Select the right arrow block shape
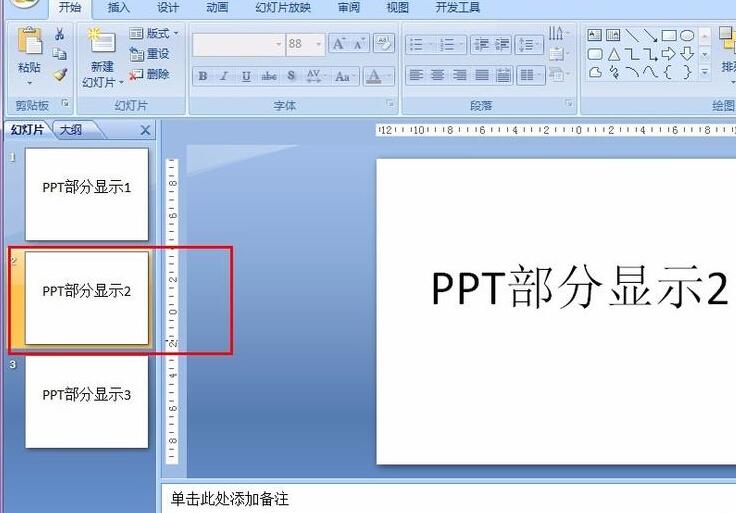Screen dimensions: 736x513 click(668, 54)
